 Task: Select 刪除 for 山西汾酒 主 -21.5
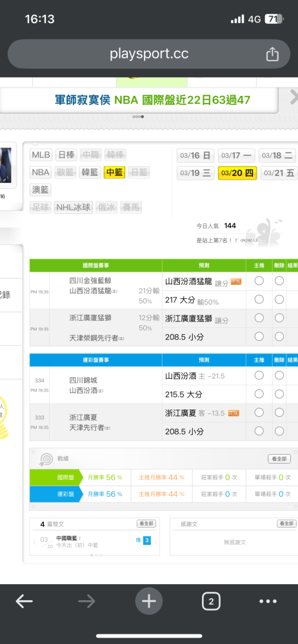pos(279,375)
